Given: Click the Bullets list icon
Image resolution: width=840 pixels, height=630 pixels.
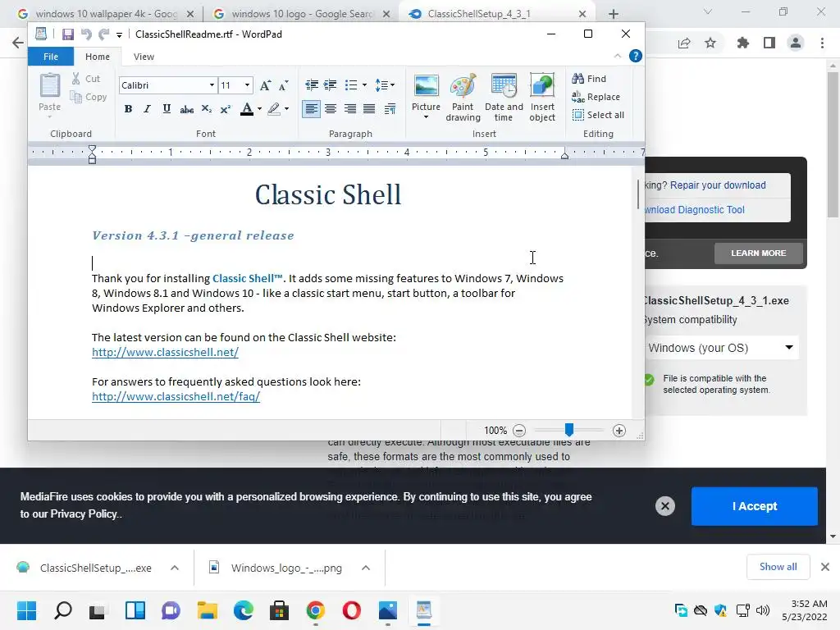Looking at the screenshot, I should (x=351, y=84).
